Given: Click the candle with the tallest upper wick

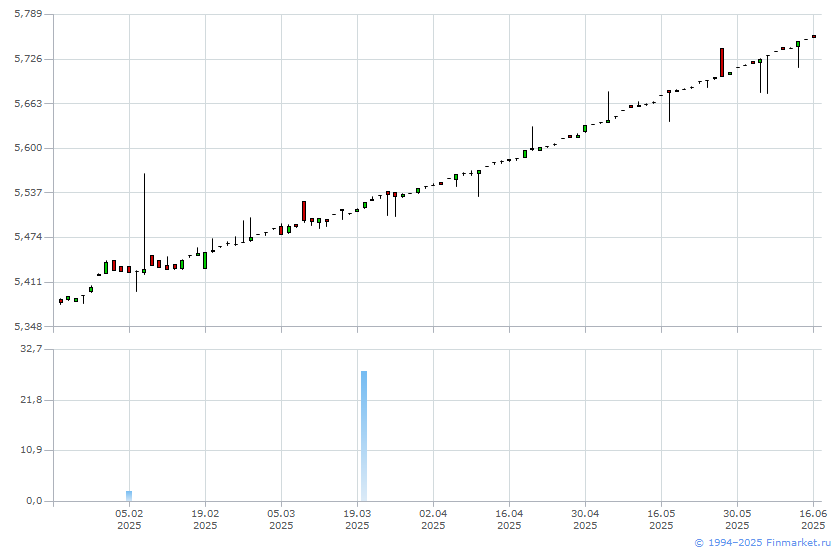Looking at the screenshot, I should [x=144, y=224].
